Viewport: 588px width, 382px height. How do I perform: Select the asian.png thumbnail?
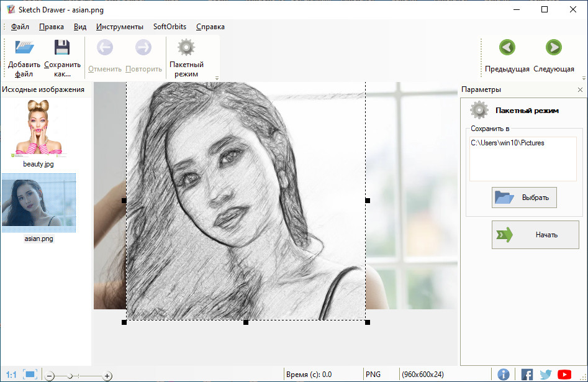(x=38, y=202)
